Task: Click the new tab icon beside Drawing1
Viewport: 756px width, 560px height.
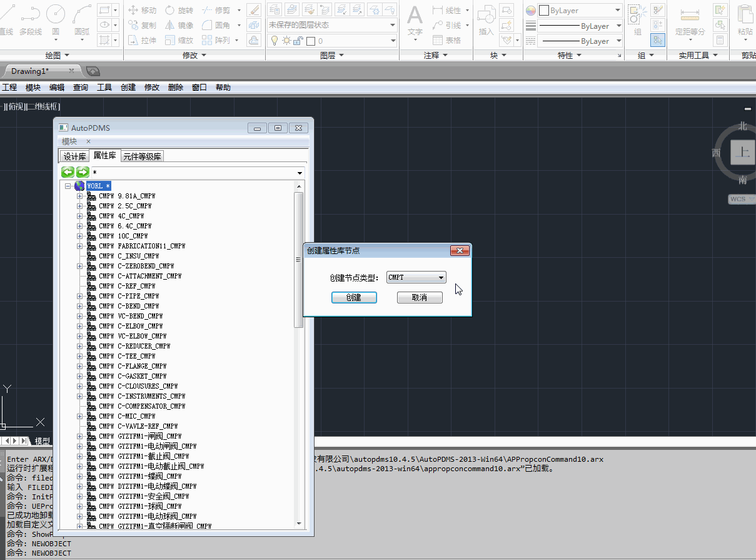Action: click(x=93, y=71)
